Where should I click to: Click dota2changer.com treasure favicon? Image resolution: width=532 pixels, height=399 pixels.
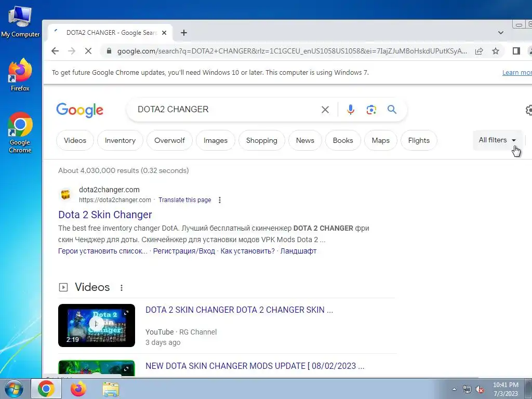(x=65, y=194)
